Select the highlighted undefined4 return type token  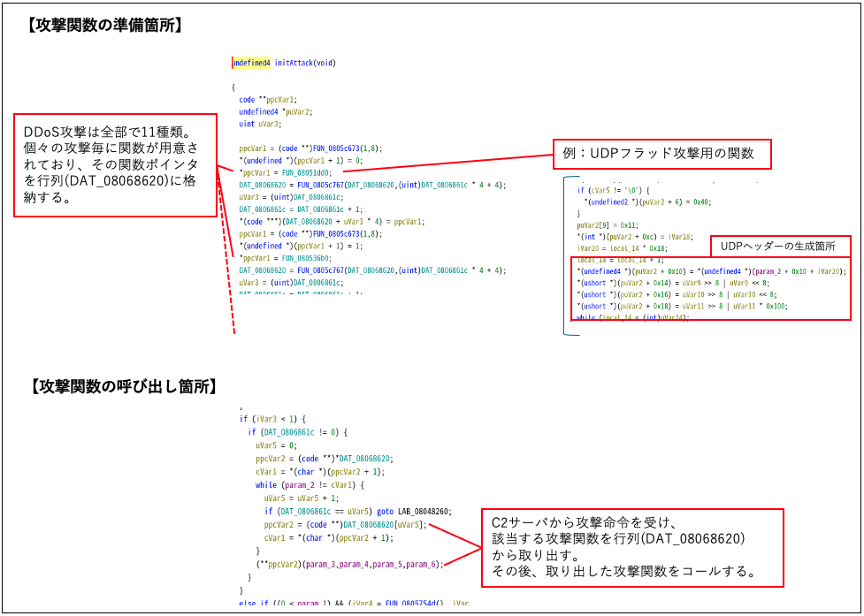(251, 63)
